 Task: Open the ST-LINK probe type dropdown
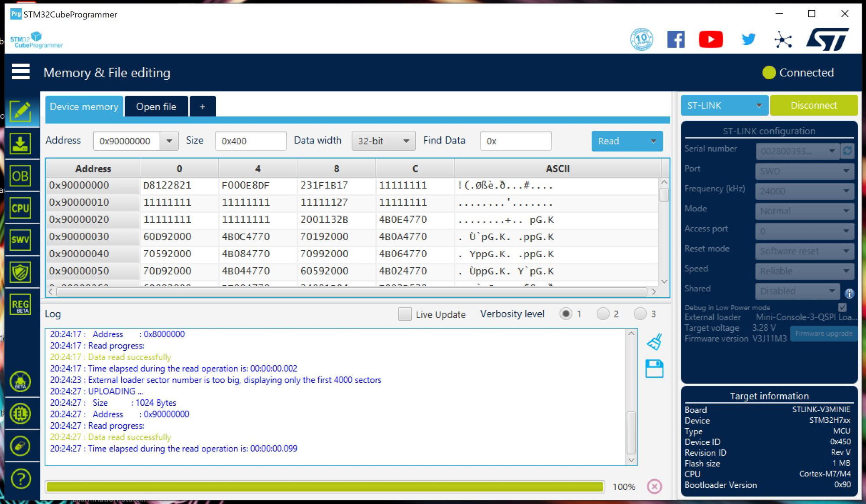[x=724, y=105]
